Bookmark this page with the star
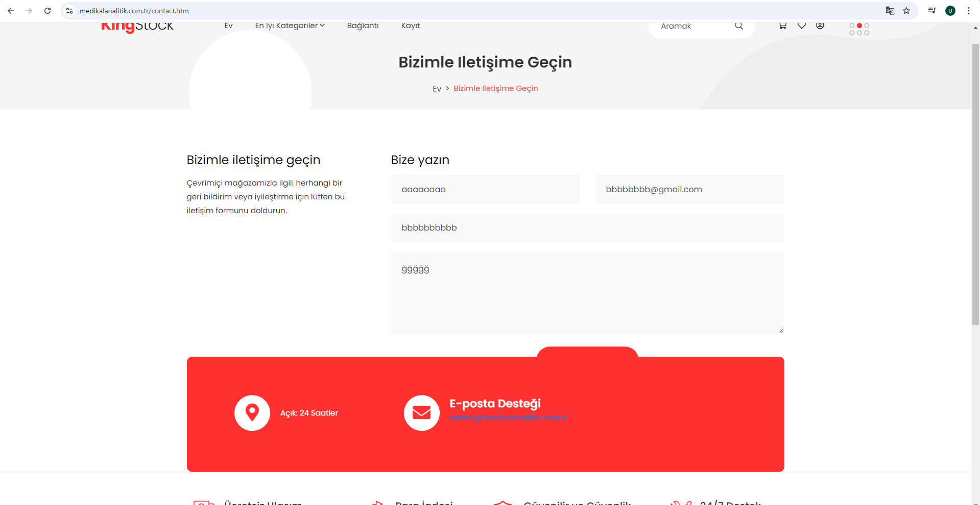The image size is (980, 505). [906, 11]
